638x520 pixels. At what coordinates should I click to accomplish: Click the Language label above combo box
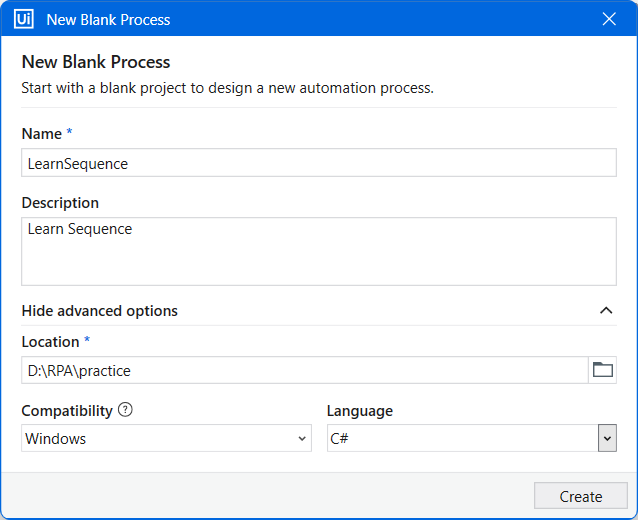pos(360,411)
